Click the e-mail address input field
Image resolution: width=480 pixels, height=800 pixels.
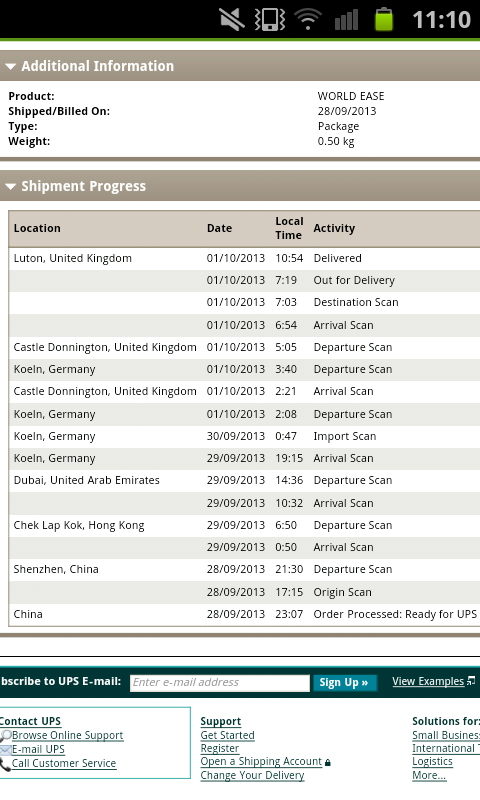[x=220, y=683]
